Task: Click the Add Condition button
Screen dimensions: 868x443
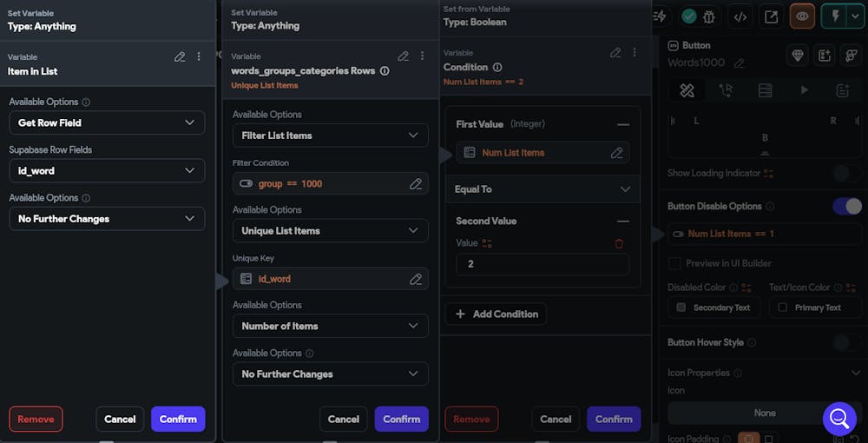Action: coord(496,314)
